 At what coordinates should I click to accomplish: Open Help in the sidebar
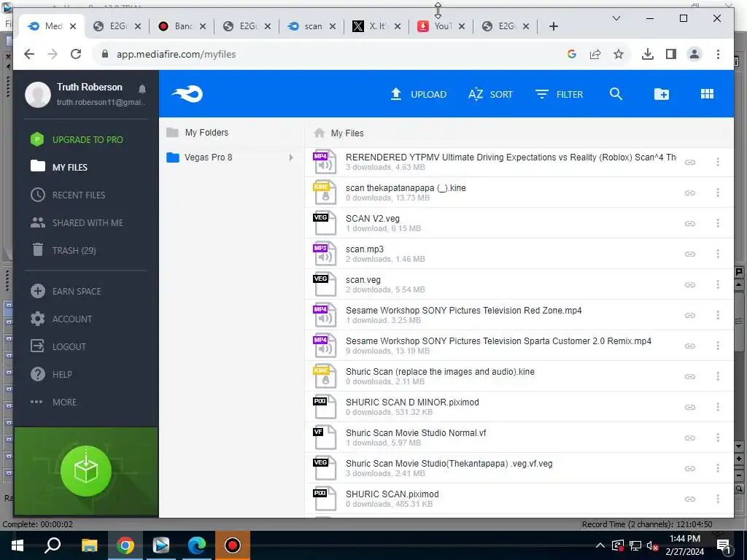coord(51,374)
